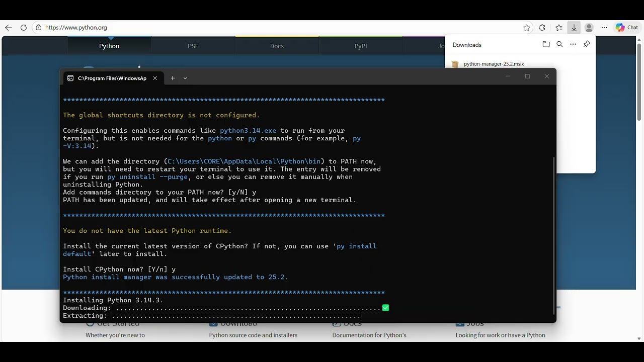
Task: Maximize the terminal window
Action: pyautogui.click(x=527, y=76)
